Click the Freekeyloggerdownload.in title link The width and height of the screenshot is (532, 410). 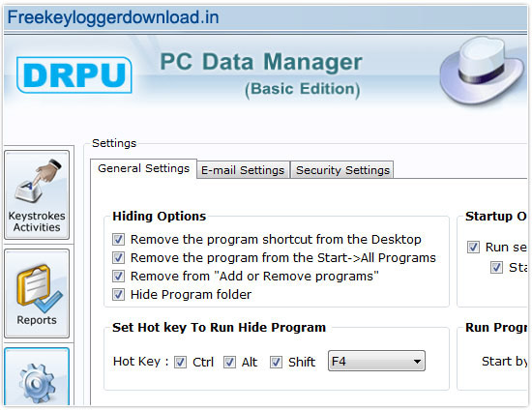pos(113,17)
